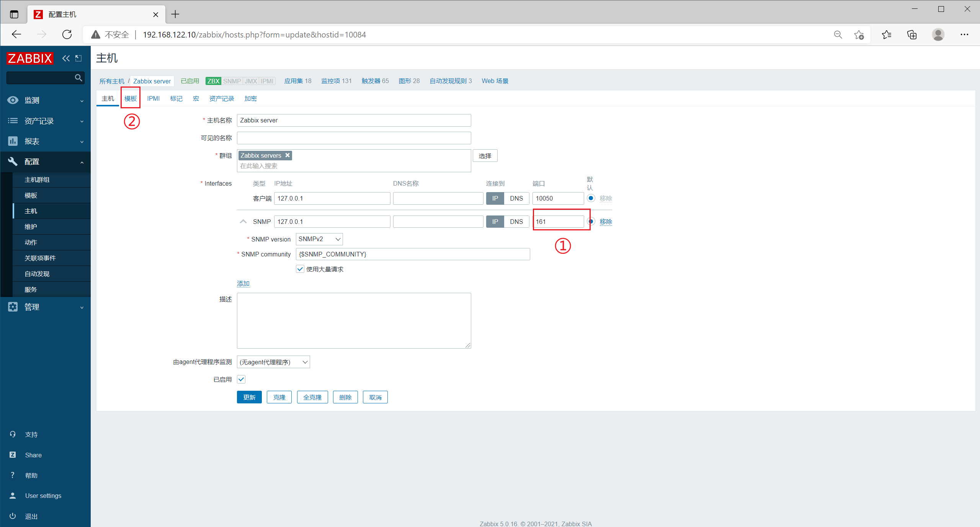Open browser collections icon
Screen dimensions: 980x527
point(912,35)
